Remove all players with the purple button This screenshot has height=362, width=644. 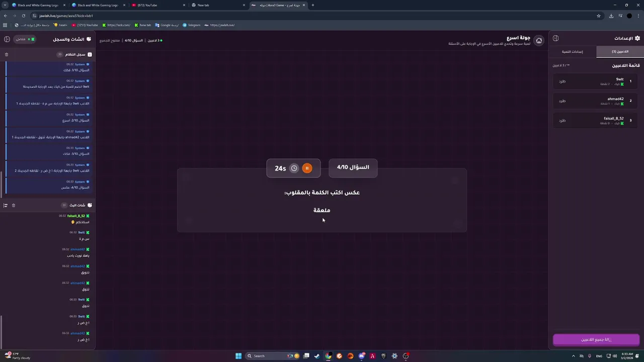[596, 339]
